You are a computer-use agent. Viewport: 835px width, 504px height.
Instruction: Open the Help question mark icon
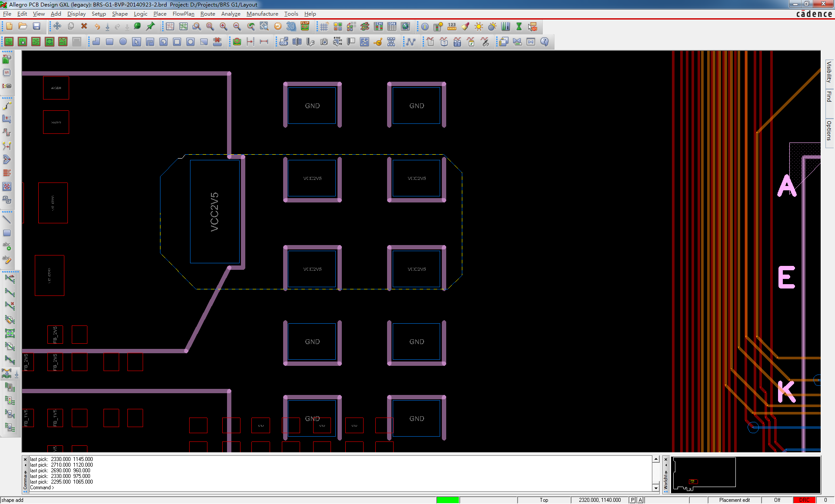pos(544,42)
